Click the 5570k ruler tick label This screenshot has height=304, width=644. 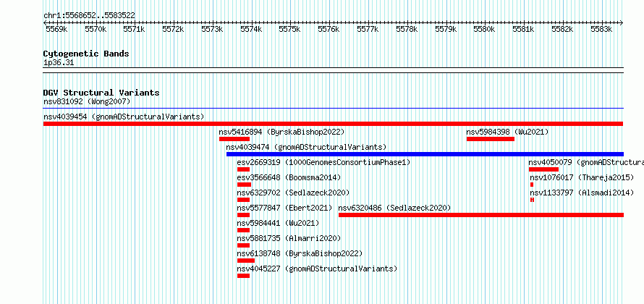[x=96, y=30]
